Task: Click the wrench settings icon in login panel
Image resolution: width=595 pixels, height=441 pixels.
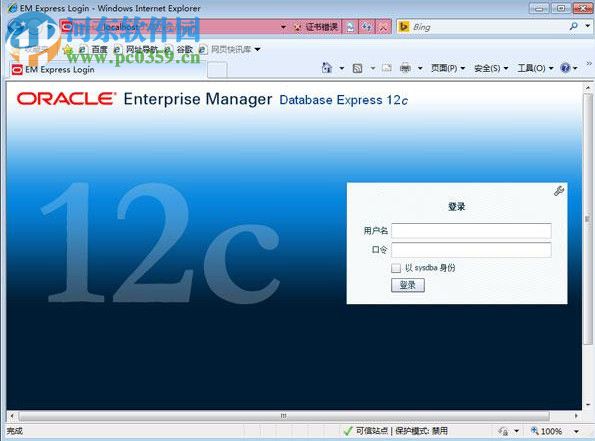Action: (559, 191)
